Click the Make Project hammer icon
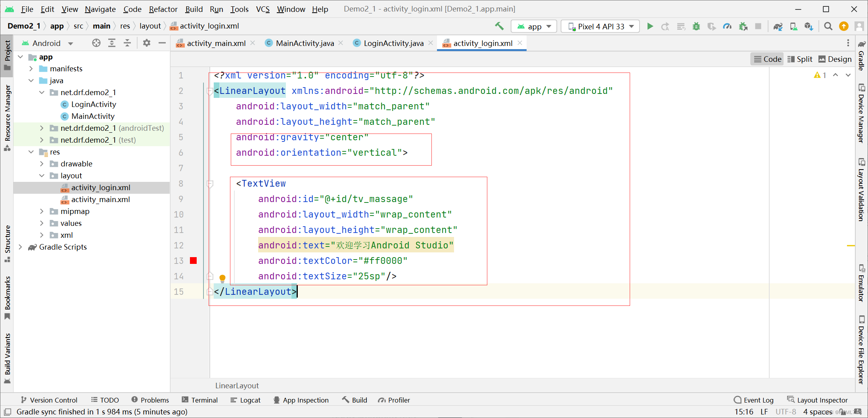Screen dimensions: 868x418 (499, 26)
